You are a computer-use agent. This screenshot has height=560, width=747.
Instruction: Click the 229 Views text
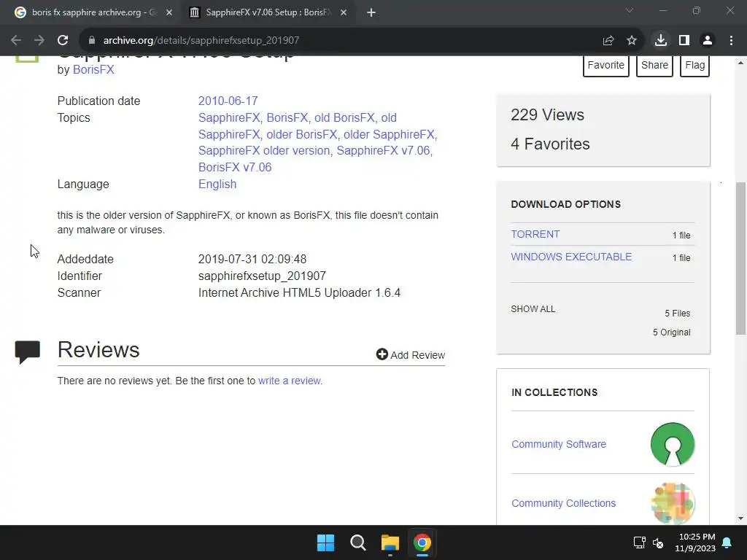pyautogui.click(x=547, y=114)
